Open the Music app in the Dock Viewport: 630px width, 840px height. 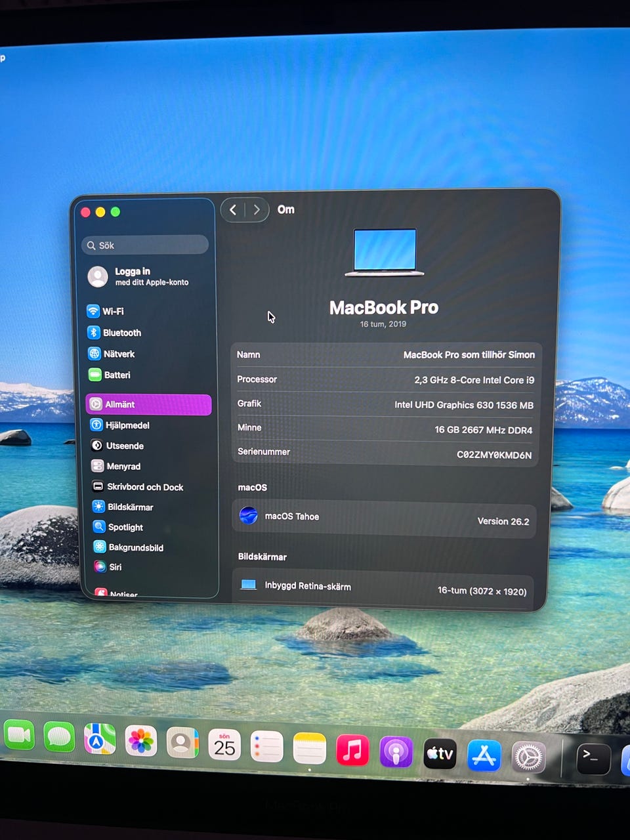tap(352, 751)
